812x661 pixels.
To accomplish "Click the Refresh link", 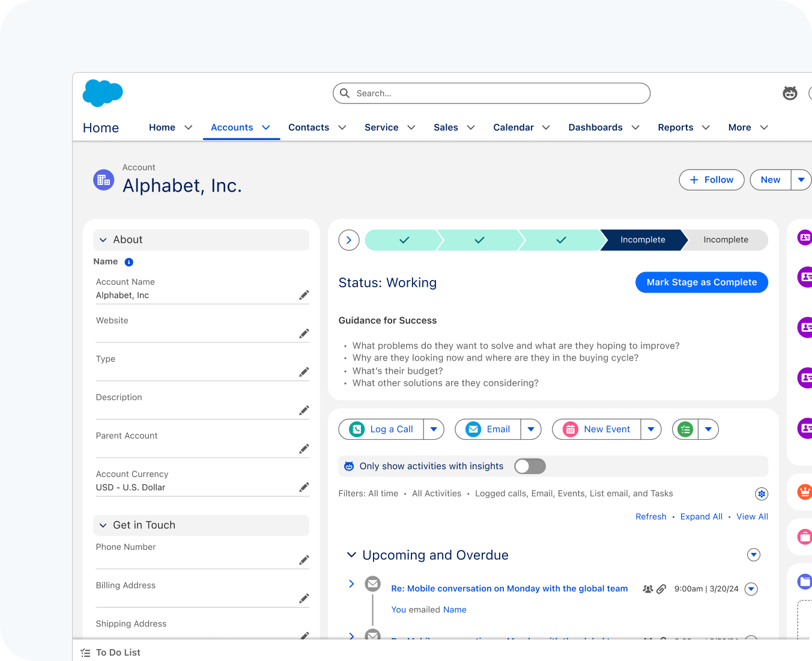I will tap(651, 517).
